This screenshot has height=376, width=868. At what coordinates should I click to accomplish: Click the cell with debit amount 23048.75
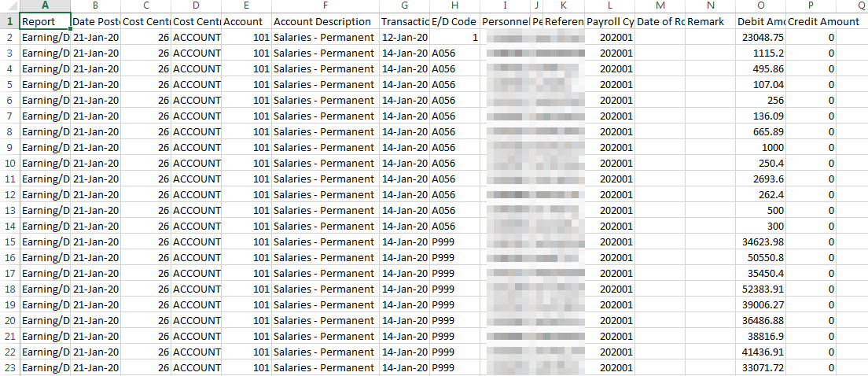tap(761, 37)
